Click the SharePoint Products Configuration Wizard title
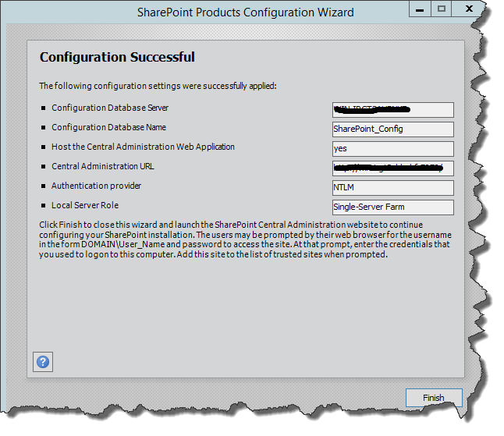The image size is (504, 436). point(246,12)
